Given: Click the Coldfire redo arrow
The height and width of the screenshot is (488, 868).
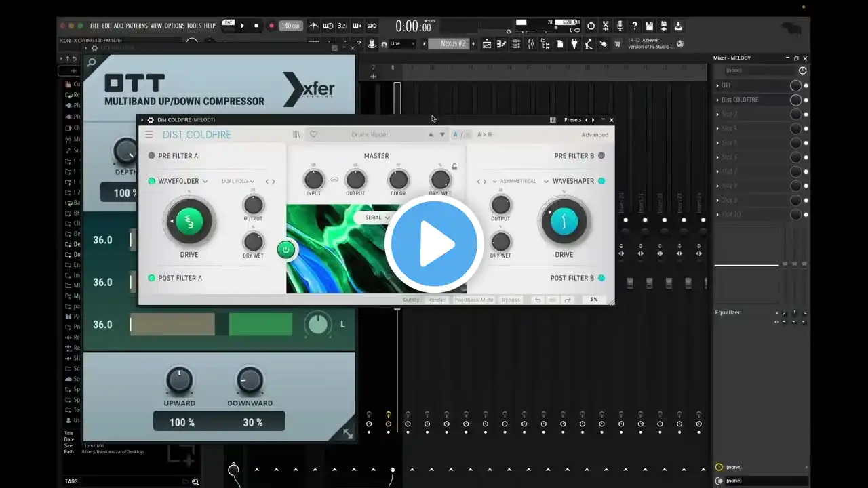Looking at the screenshot, I should click(568, 300).
